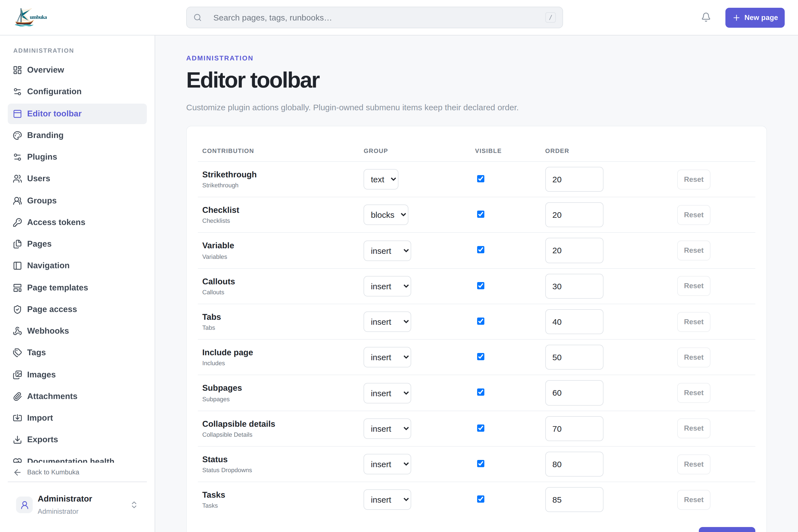
Task: Expand the Administrator account switcher chevron
Action: coord(134,505)
